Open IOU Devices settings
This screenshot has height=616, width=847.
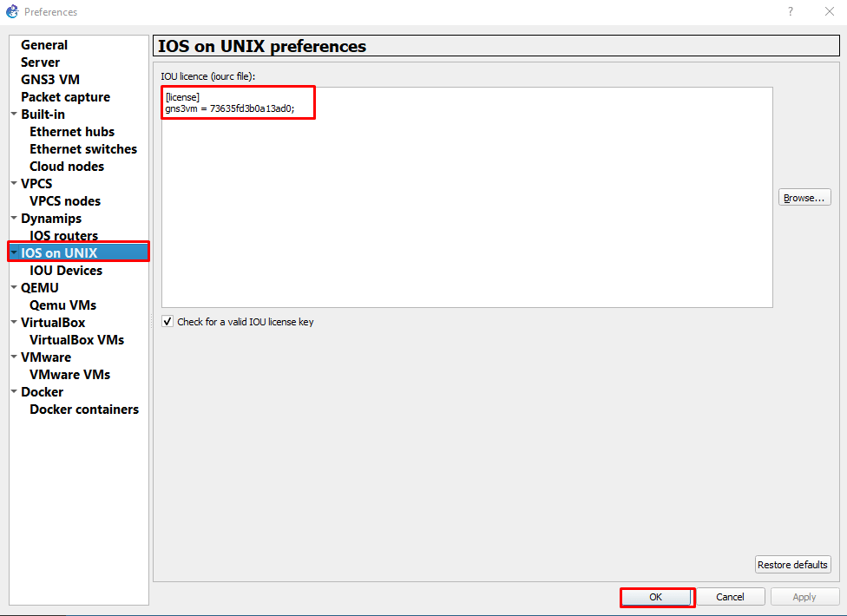[66, 271]
